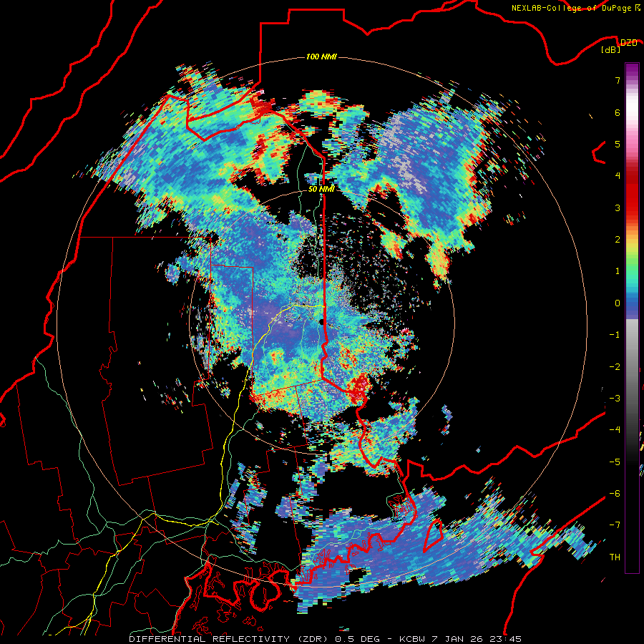Select the 3 dB scale label

tap(618, 208)
